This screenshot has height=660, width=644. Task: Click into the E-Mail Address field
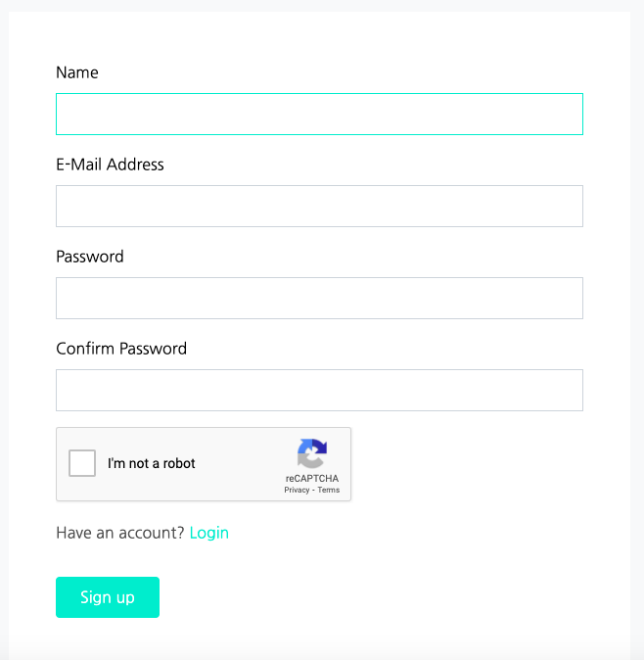pos(319,206)
